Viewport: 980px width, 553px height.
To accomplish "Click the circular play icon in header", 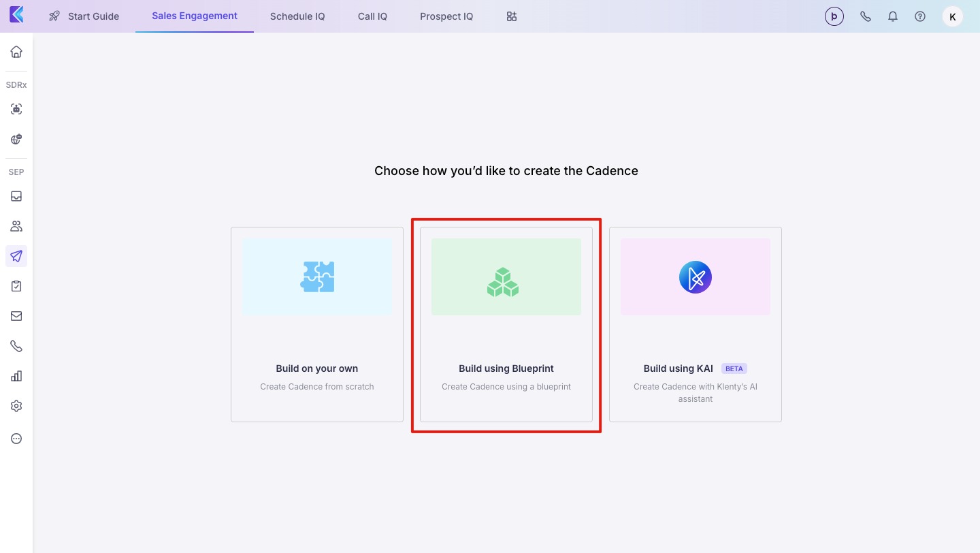I will click(834, 16).
